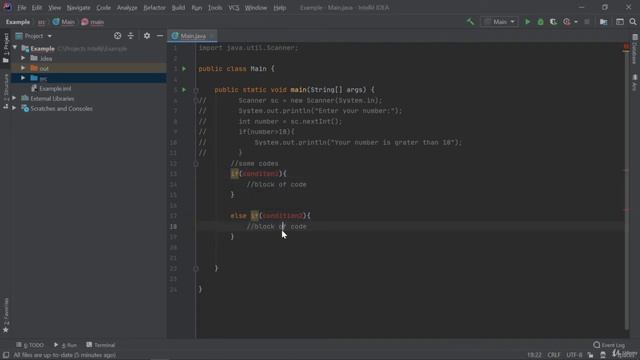This screenshot has width=640, height=360.
Task: Click the red error indicator atop editor scrollbar
Action: coord(626,47)
